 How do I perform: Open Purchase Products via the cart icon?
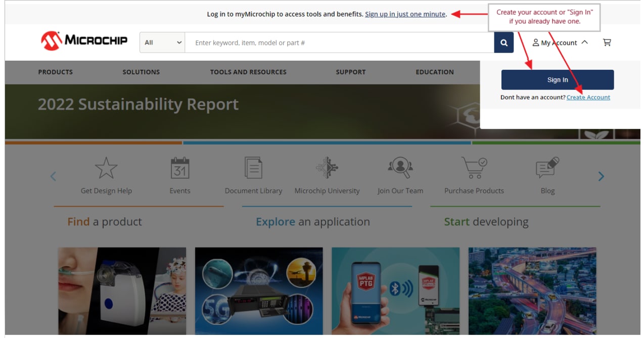(474, 167)
